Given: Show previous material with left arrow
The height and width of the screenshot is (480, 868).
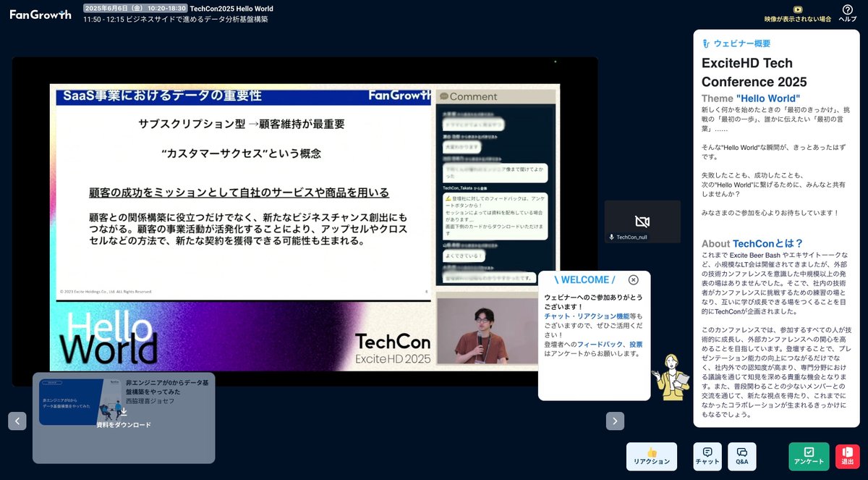Looking at the screenshot, I should point(17,421).
